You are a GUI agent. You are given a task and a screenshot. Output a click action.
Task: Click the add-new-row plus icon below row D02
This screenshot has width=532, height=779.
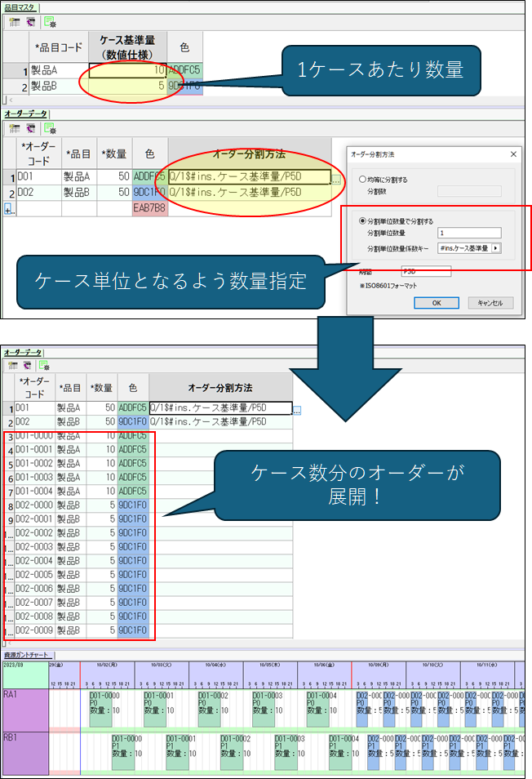click(x=9, y=209)
